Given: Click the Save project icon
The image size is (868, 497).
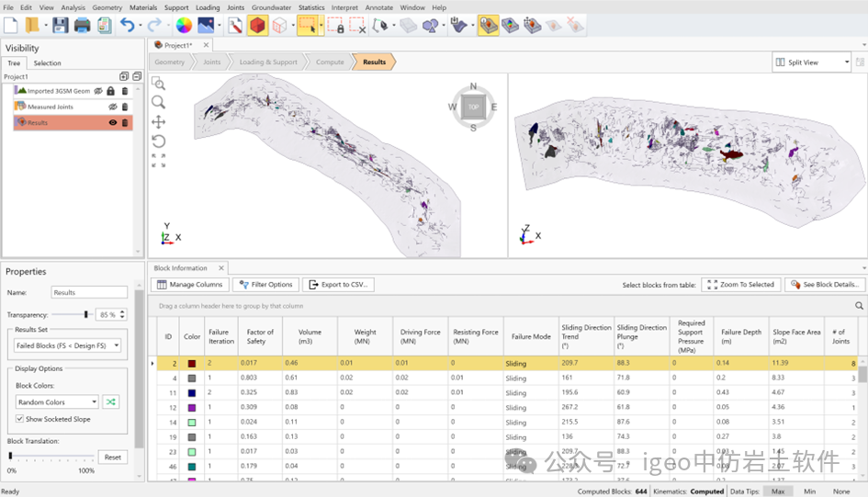Looking at the screenshot, I should [60, 26].
